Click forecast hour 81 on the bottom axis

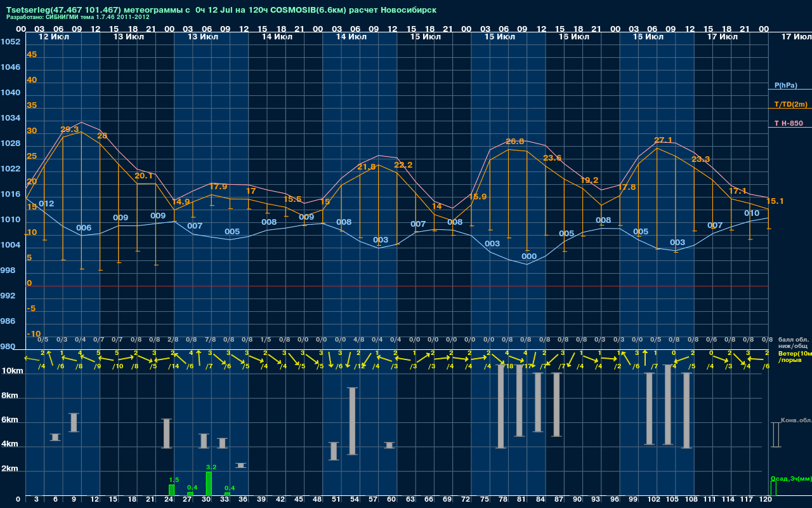tap(521, 500)
